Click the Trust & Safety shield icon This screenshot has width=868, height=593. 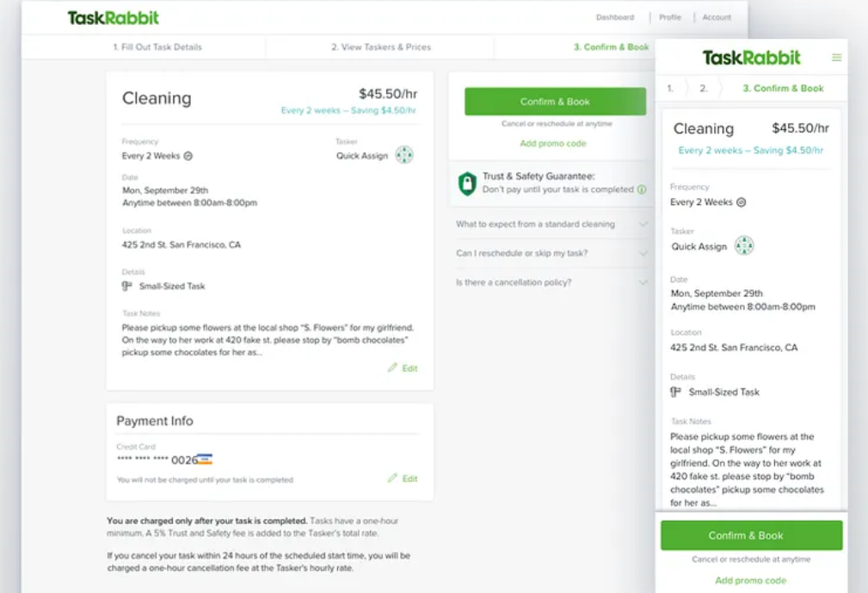(467, 183)
